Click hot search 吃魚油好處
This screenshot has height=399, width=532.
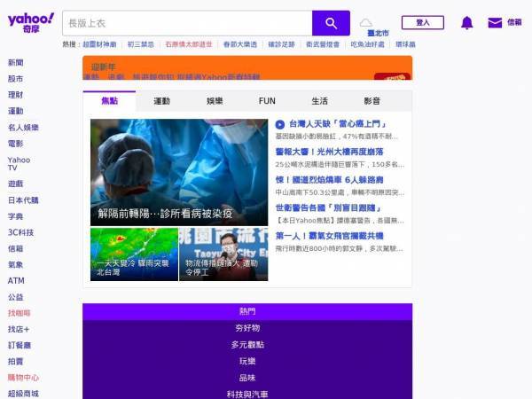tap(367, 44)
